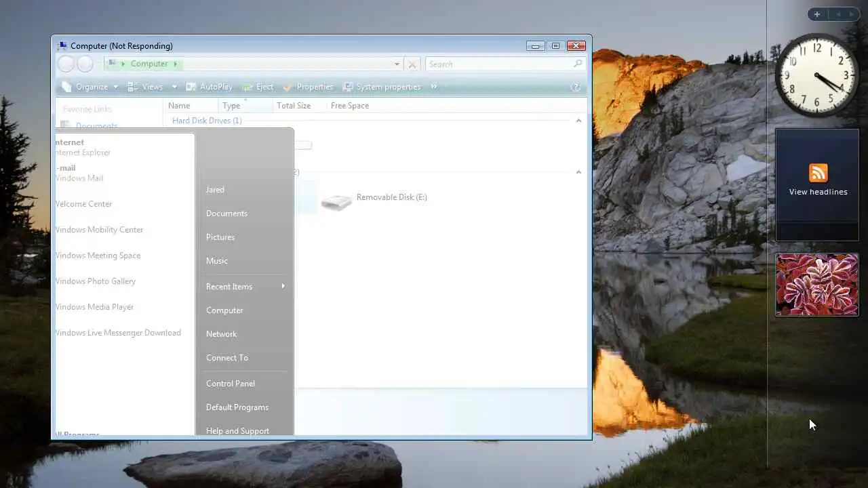Click the Back navigation arrow in Computer window
The width and height of the screenshot is (868, 488).
pyautogui.click(x=66, y=64)
